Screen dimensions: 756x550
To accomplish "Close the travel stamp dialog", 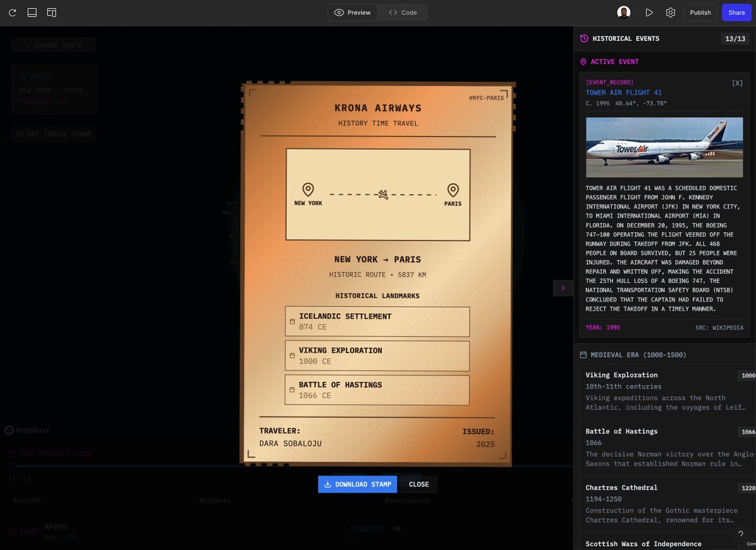I will point(419,484).
